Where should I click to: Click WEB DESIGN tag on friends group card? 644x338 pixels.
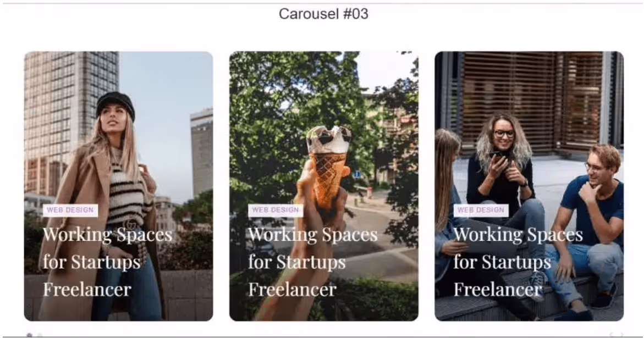[481, 210]
